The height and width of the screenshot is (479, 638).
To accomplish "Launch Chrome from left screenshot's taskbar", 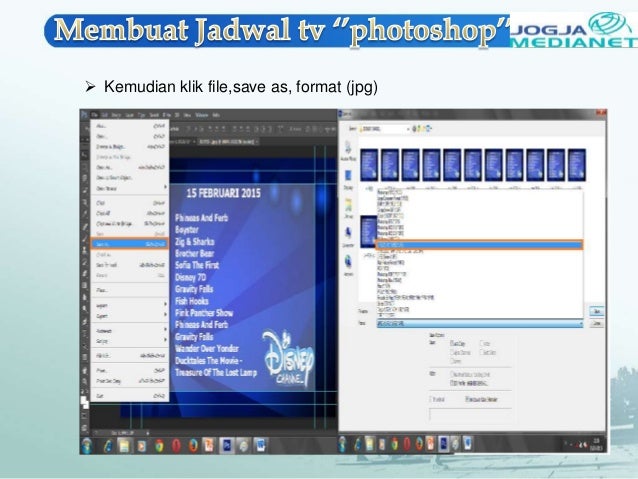I will coord(159,446).
